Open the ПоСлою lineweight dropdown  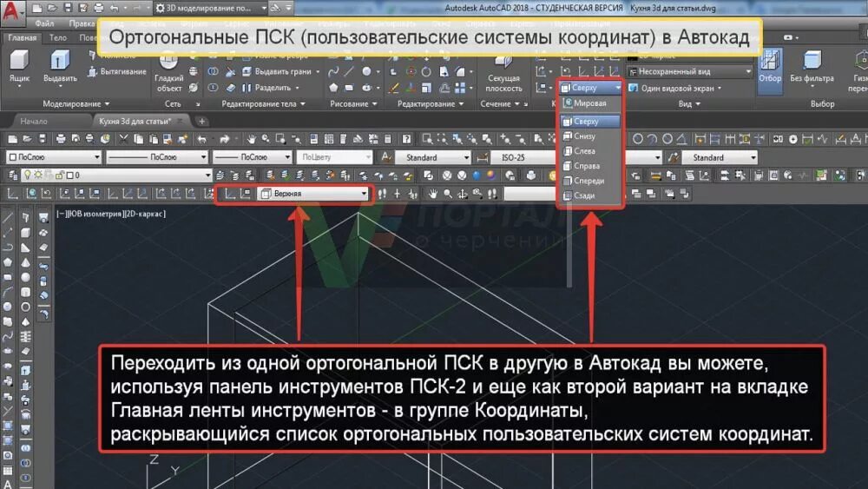[252, 157]
